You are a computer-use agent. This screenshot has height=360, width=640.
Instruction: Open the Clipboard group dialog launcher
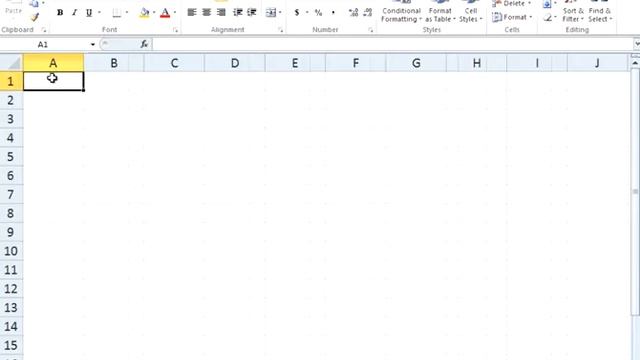44,30
